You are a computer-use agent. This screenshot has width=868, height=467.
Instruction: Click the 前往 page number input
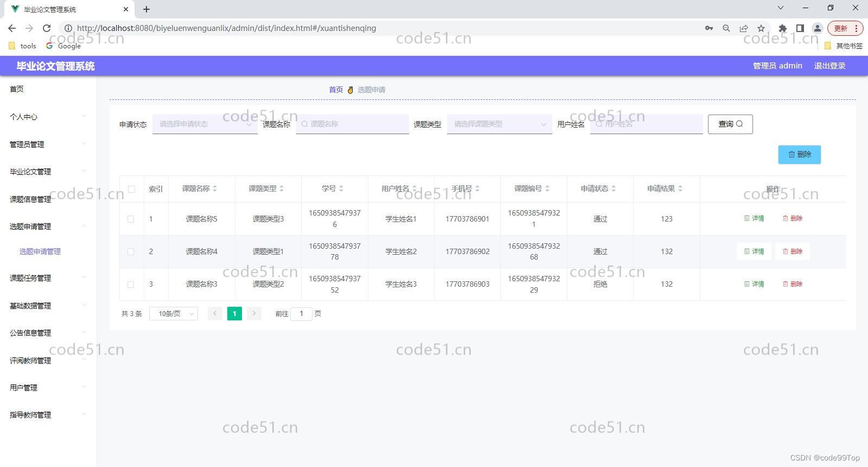tap(301, 313)
